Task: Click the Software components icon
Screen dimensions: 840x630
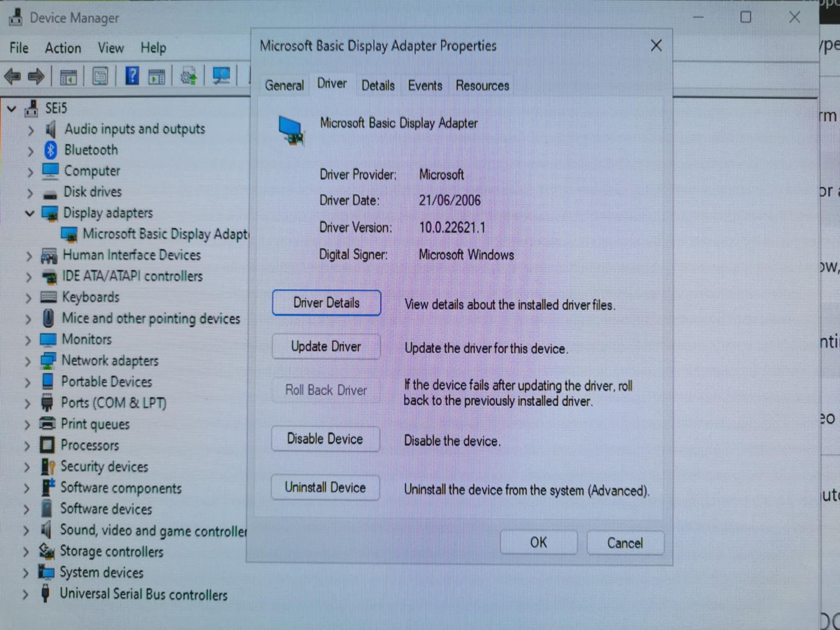Action: (x=48, y=487)
